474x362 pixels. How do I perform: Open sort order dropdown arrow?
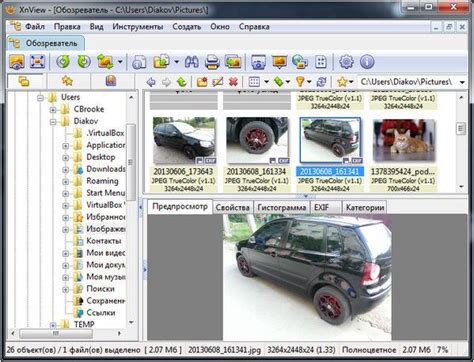pyautogui.click(x=288, y=82)
